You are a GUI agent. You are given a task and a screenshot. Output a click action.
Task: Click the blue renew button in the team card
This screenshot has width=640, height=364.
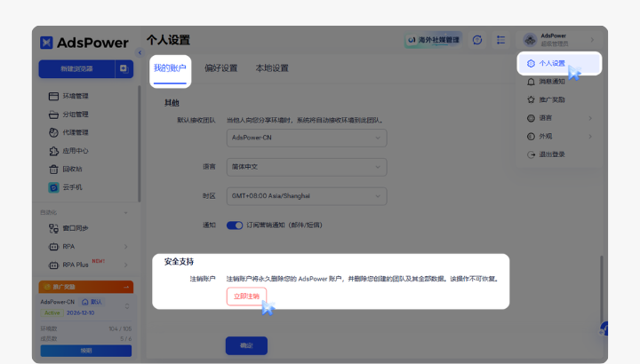click(85, 351)
